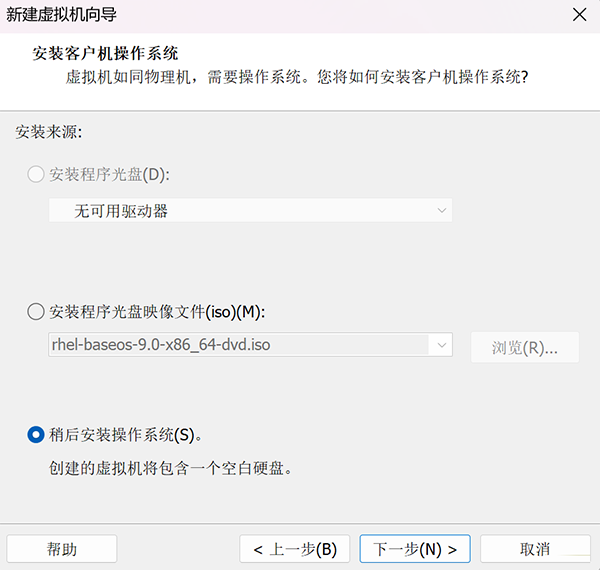Open help with the 帮助 button
The height and width of the screenshot is (570, 600).
tap(62, 549)
